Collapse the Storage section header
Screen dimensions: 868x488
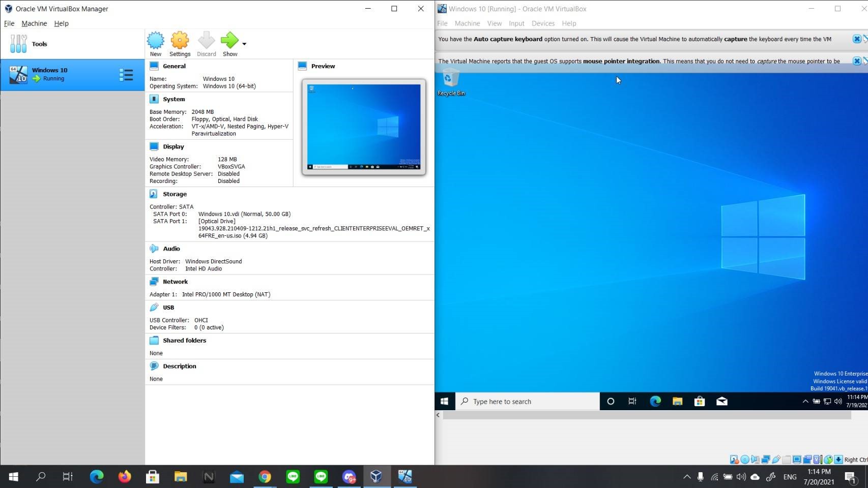(x=175, y=194)
